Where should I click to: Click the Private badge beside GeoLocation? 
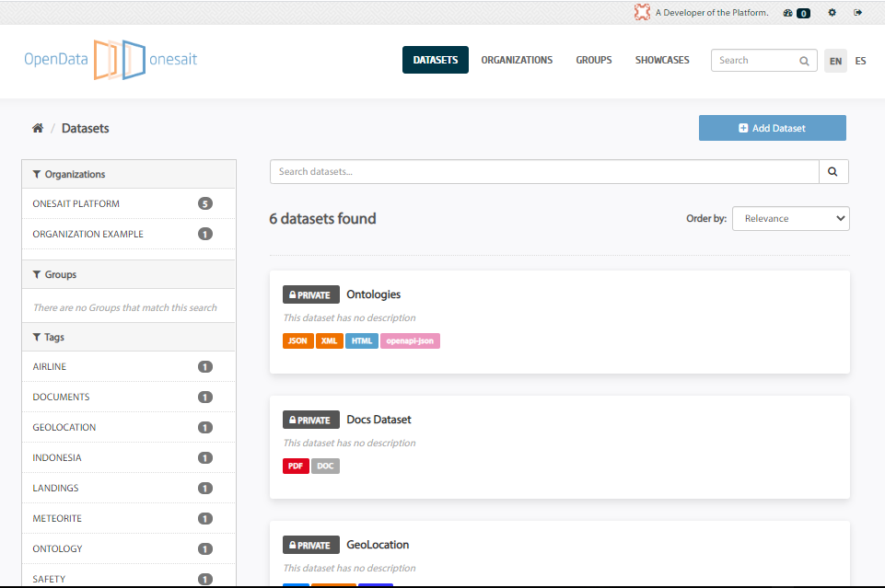[x=311, y=545]
